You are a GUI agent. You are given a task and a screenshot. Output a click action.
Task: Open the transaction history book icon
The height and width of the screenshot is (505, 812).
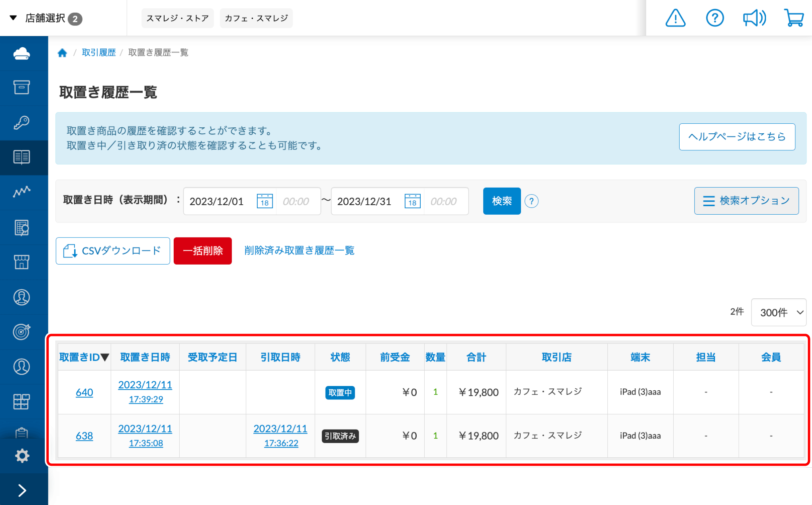pyautogui.click(x=22, y=157)
